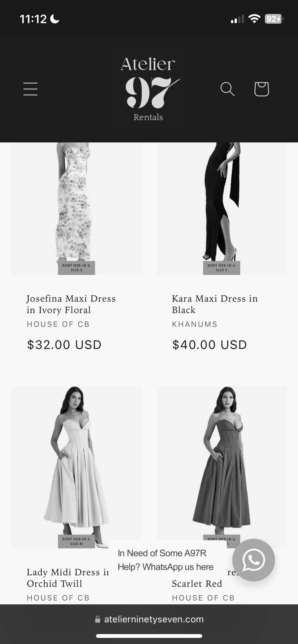Open the hamburger navigation menu

tap(31, 89)
